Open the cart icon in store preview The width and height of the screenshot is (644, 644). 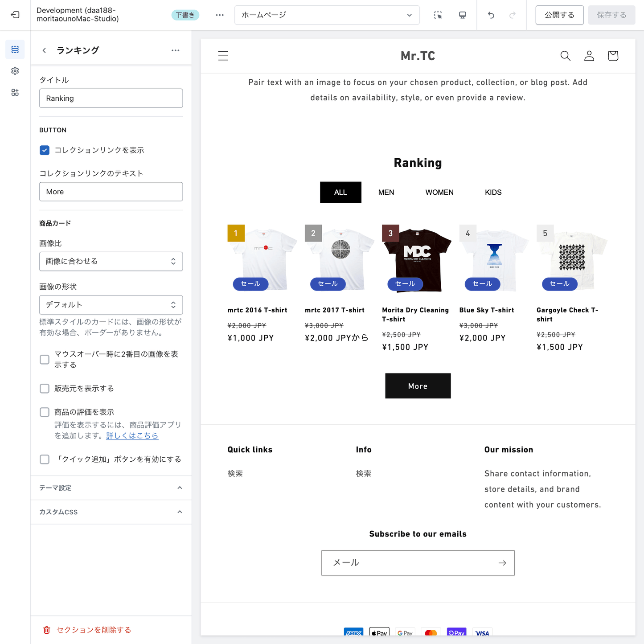pyautogui.click(x=613, y=56)
